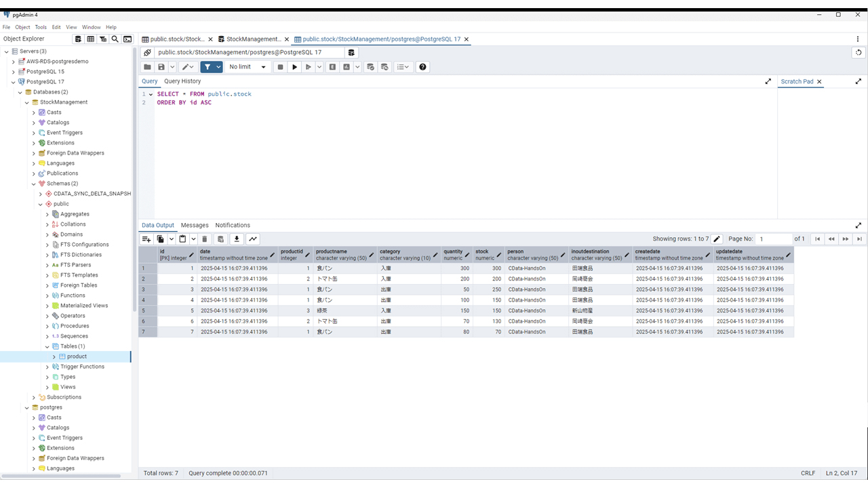Click the Execute query play button

pyautogui.click(x=294, y=67)
